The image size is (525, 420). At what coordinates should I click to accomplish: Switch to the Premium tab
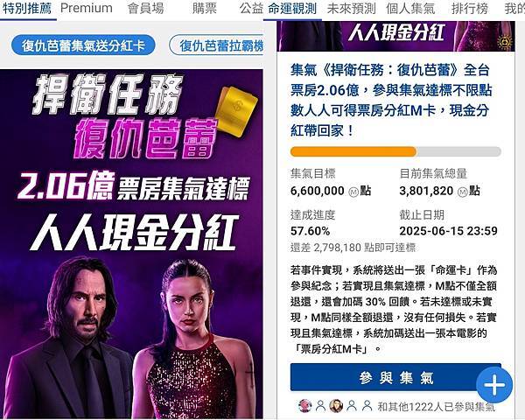[87, 9]
